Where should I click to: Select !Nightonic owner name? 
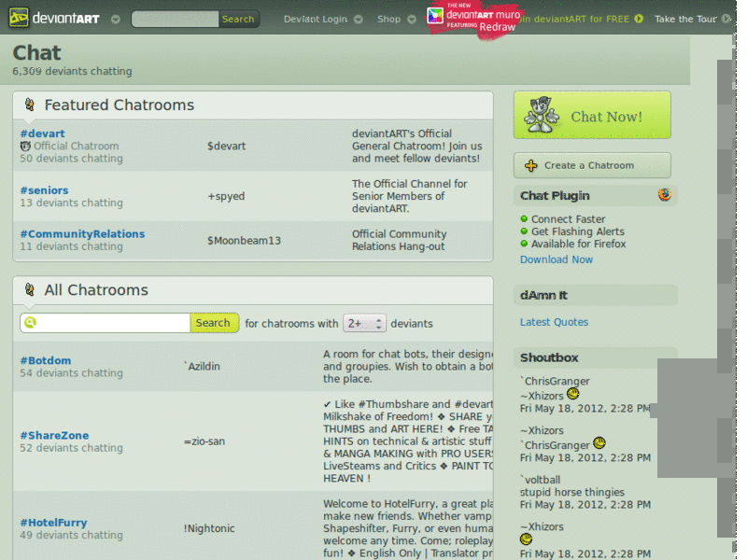[x=209, y=528]
